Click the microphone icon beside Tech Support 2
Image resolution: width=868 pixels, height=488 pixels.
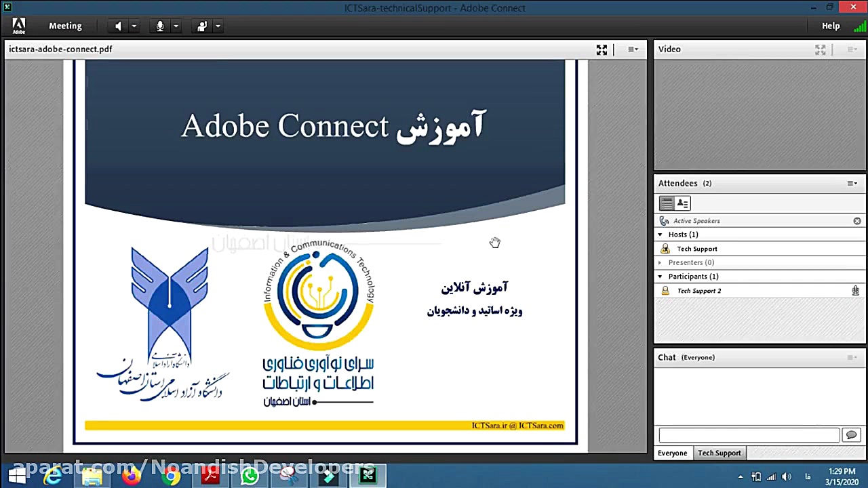pyautogui.click(x=856, y=290)
